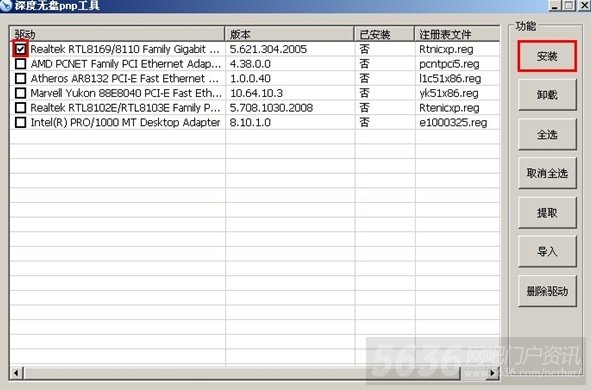Close the 深度无盘pnp工具 window
The image size is (591, 390).
pyautogui.click(x=584, y=5)
